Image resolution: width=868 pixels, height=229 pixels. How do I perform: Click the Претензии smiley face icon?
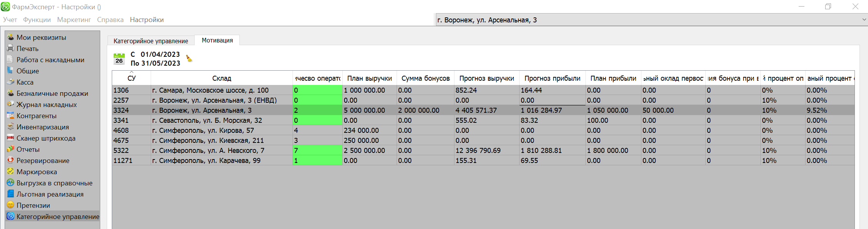10,205
